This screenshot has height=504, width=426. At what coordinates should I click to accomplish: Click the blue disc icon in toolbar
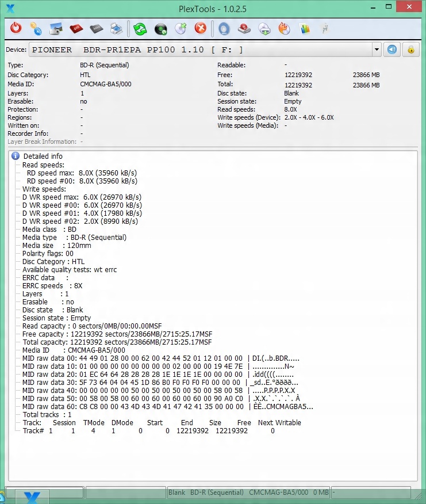pos(224,28)
